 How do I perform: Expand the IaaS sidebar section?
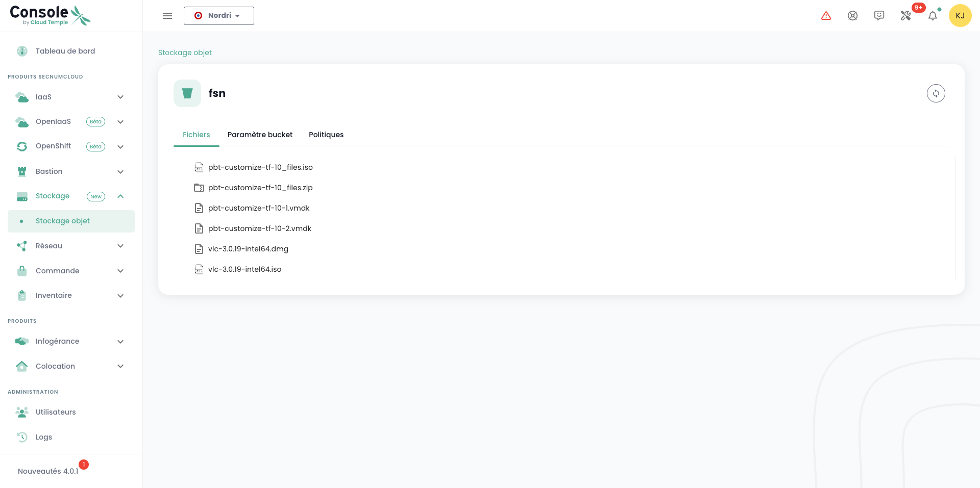click(x=120, y=97)
